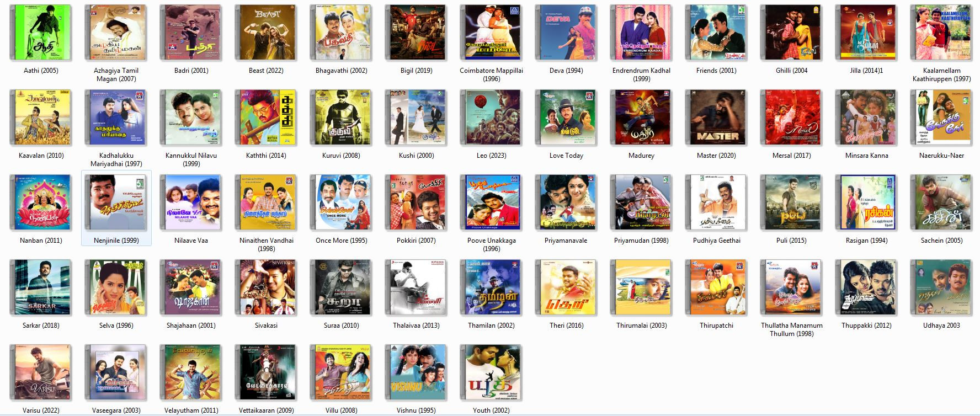Select the highlighted Nenjinile (1999) folder icon
This screenshot has height=416, width=980.
click(116, 203)
